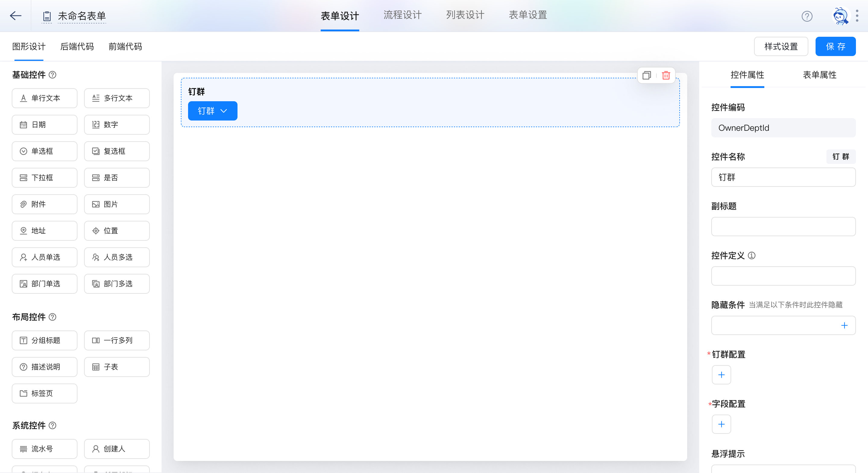The width and height of the screenshot is (868, 473).
Task: Click the 控件名称 input field
Action: (x=783, y=177)
